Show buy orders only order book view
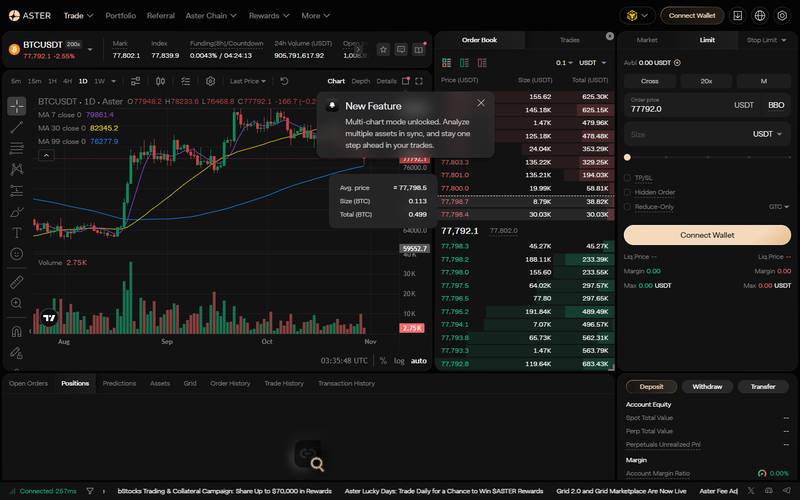800x500 pixels. pos(464,63)
